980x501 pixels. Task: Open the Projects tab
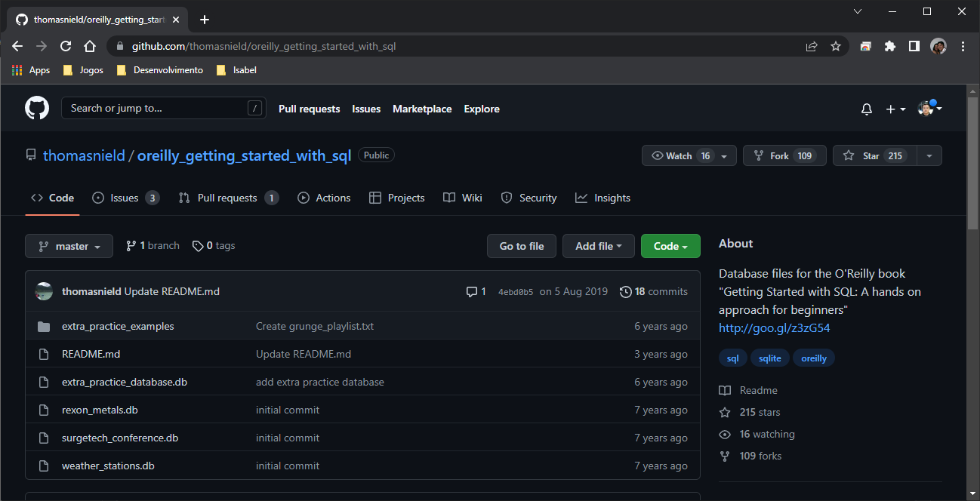pos(396,198)
